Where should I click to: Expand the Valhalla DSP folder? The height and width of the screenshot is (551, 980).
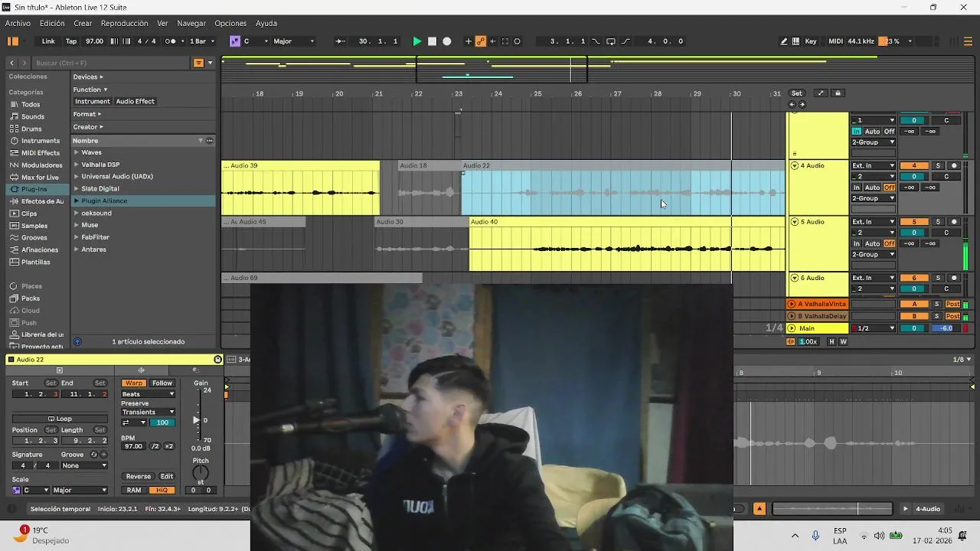(x=77, y=165)
